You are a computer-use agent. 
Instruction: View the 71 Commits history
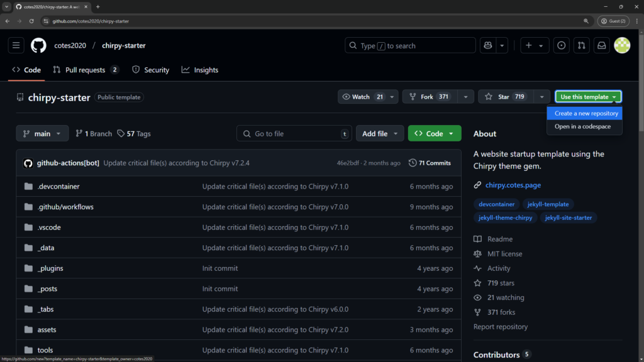click(430, 163)
